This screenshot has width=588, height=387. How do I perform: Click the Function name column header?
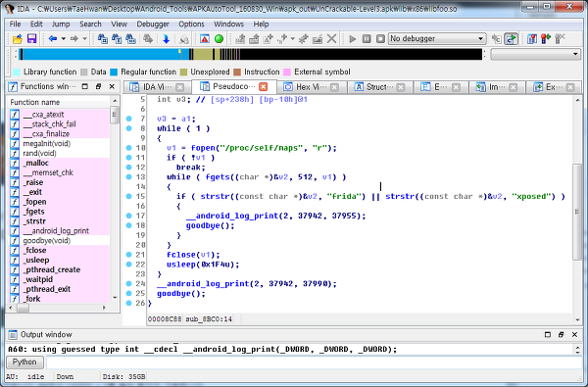(x=59, y=102)
